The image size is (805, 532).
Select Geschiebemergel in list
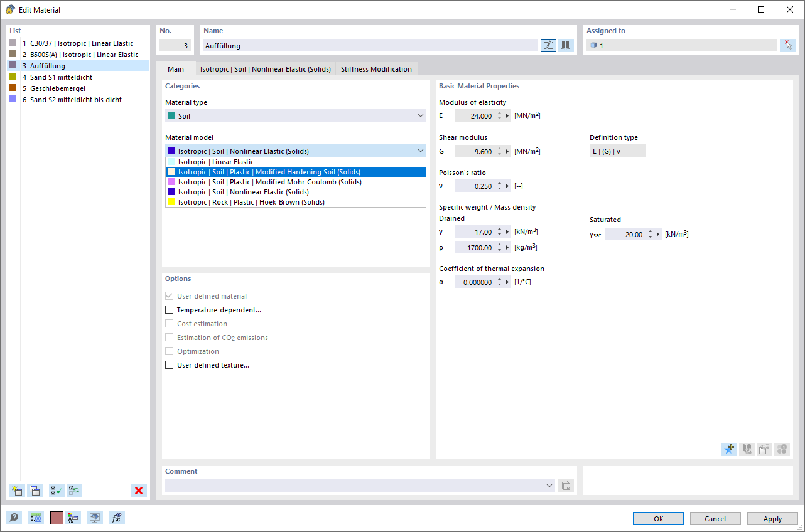click(x=78, y=88)
